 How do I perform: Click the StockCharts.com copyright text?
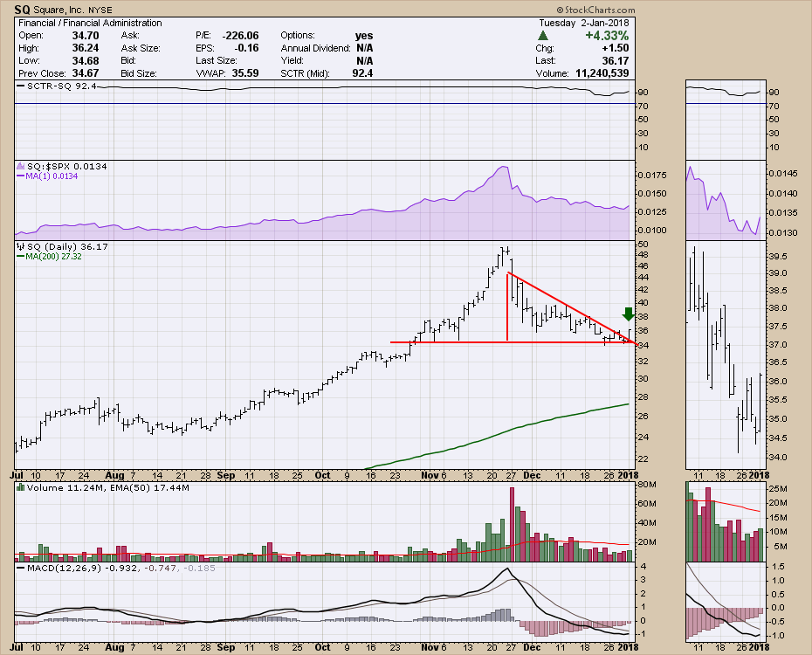point(595,10)
